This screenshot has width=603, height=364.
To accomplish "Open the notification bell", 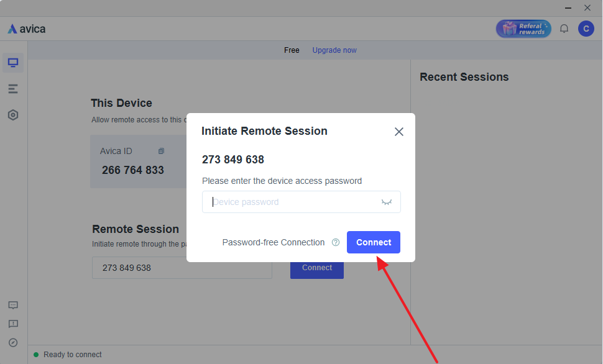I will pos(564,29).
